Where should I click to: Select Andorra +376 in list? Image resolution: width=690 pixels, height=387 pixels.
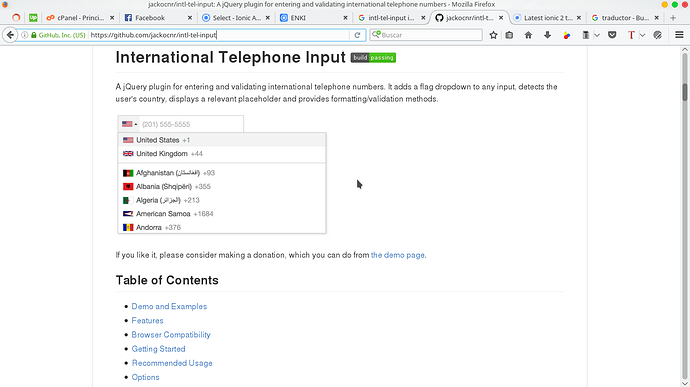coord(222,227)
